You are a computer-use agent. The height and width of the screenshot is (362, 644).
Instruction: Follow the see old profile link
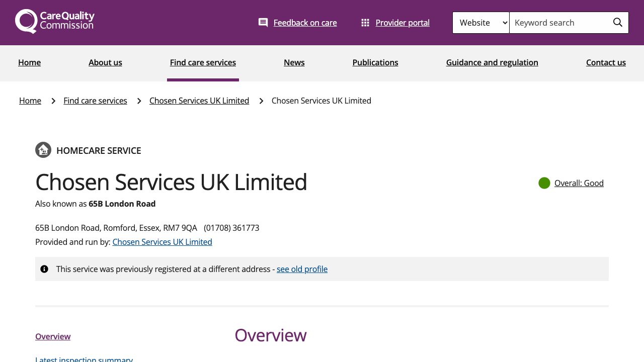[x=302, y=269]
